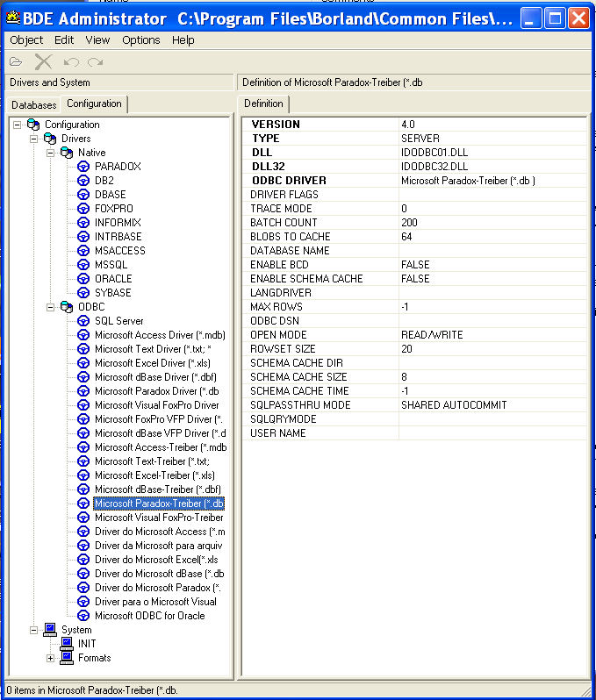Viewport: 596px width, 700px height.
Task: Click the Redo toolbar arrow
Action: tap(95, 61)
